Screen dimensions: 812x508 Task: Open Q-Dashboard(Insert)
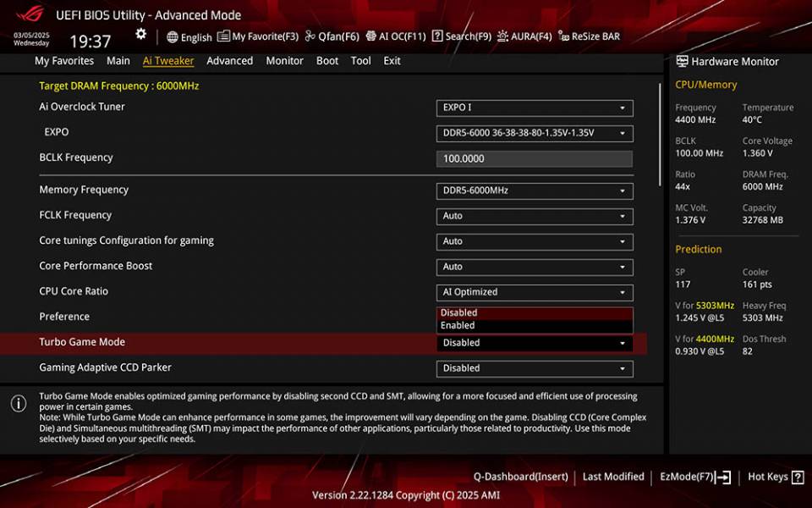520,477
